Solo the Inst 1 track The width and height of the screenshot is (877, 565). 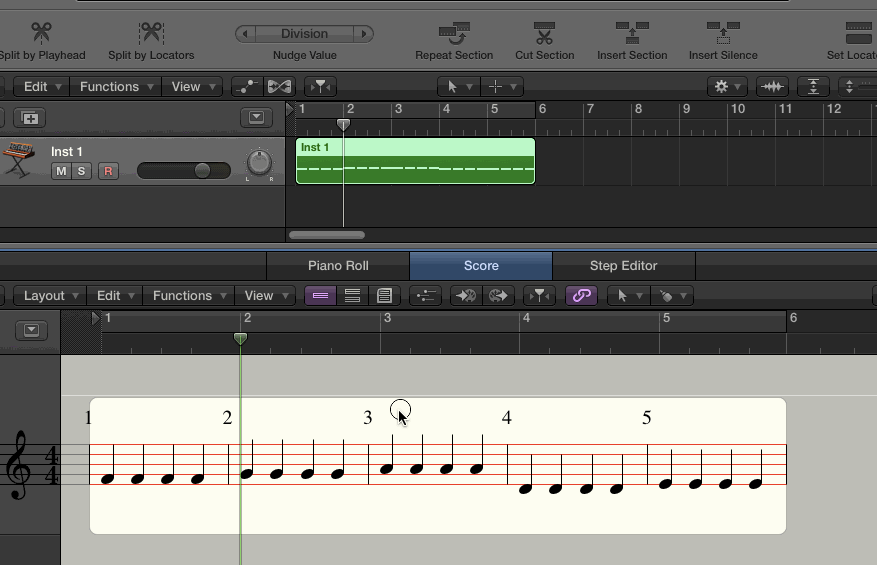81,171
